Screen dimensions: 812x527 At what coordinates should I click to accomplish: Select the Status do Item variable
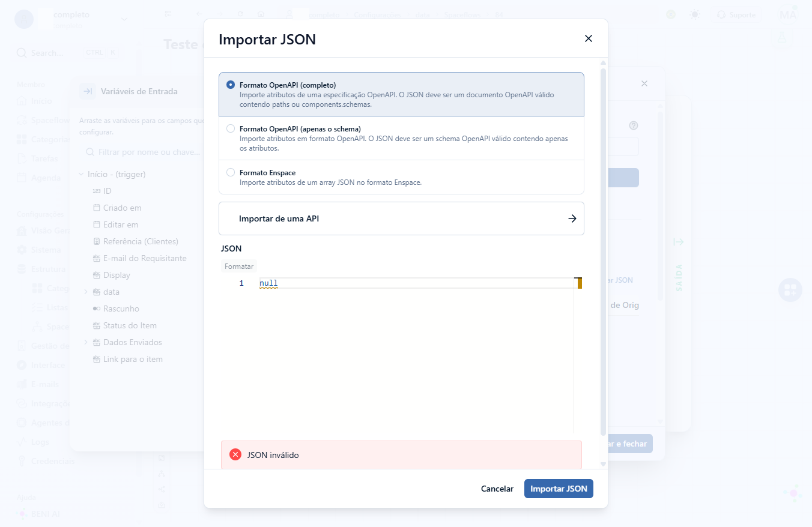click(124, 325)
